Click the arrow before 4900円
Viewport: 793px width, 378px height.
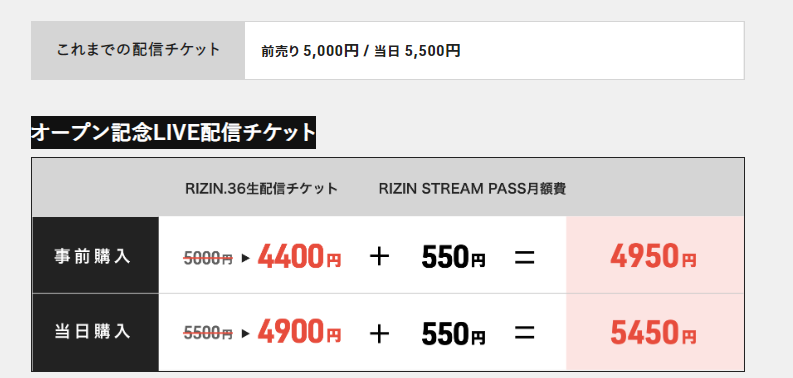[246, 333]
